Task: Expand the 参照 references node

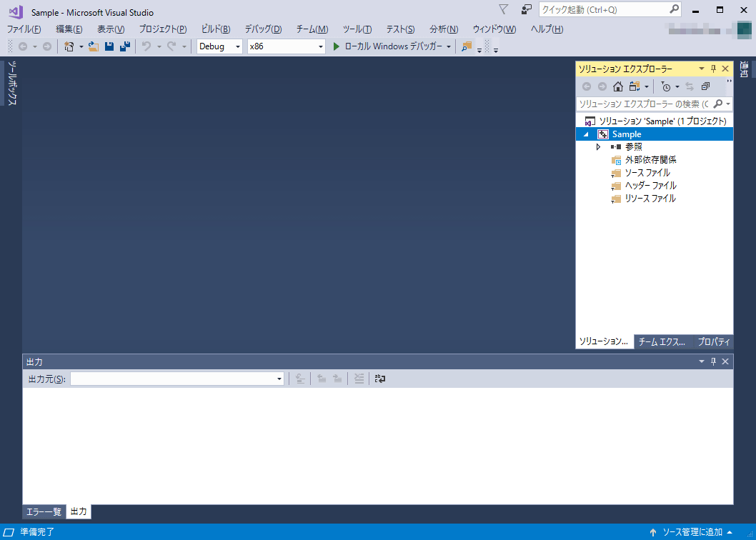Action: (598, 147)
